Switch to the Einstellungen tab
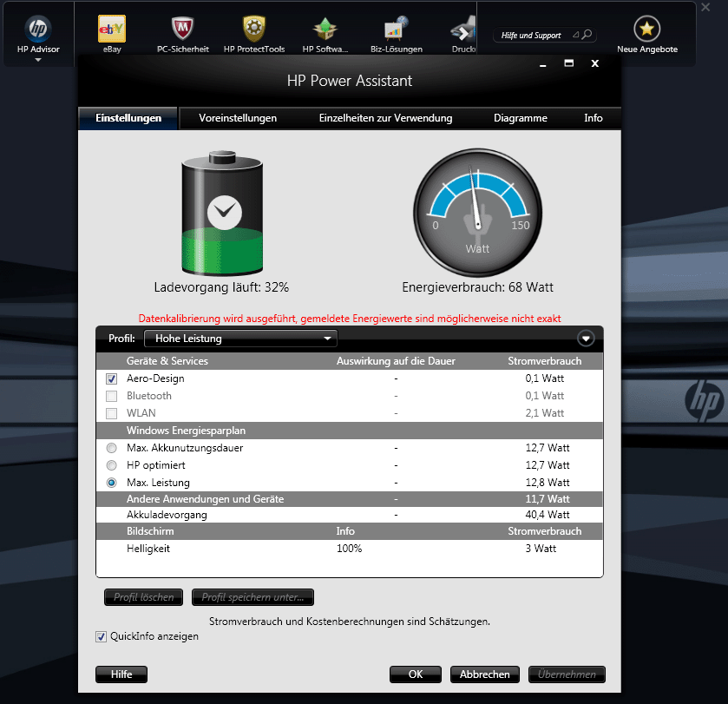 click(x=128, y=118)
